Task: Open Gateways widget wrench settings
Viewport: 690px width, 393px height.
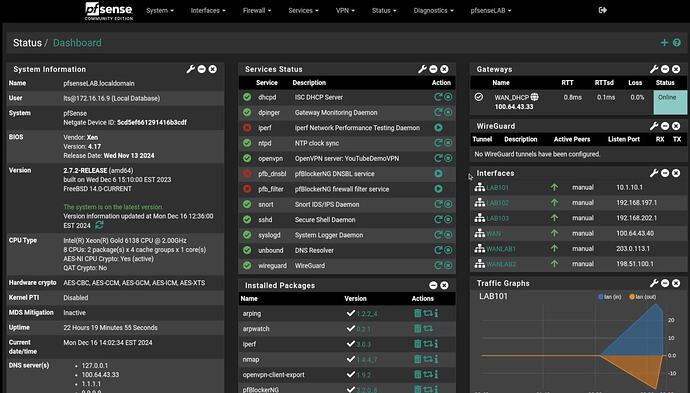Action: click(654, 69)
